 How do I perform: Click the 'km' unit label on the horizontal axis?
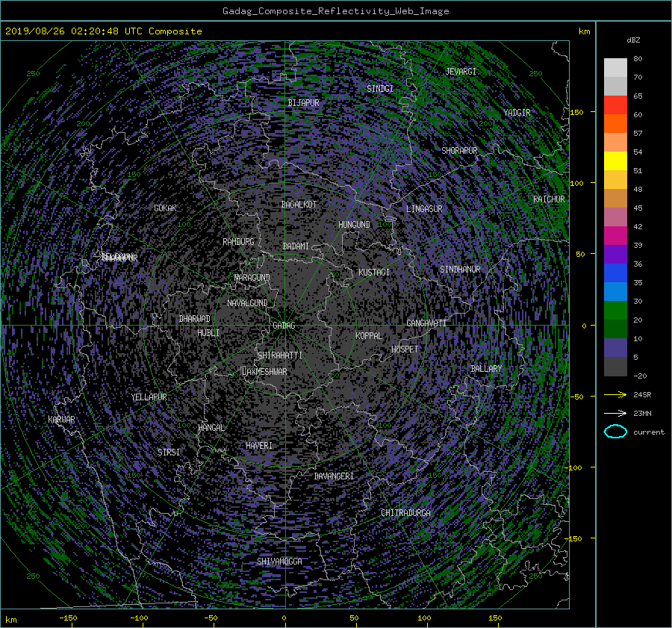(x=10, y=620)
